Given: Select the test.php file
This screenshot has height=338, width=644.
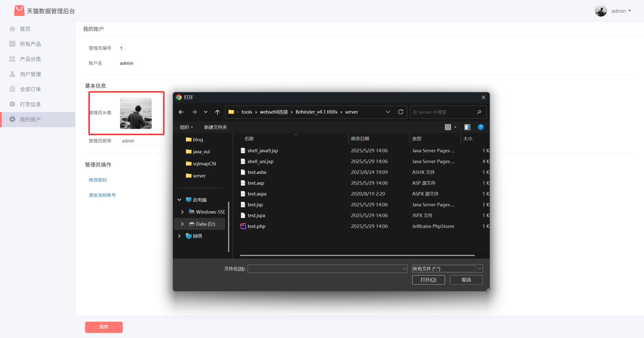Looking at the screenshot, I should tap(256, 226).
